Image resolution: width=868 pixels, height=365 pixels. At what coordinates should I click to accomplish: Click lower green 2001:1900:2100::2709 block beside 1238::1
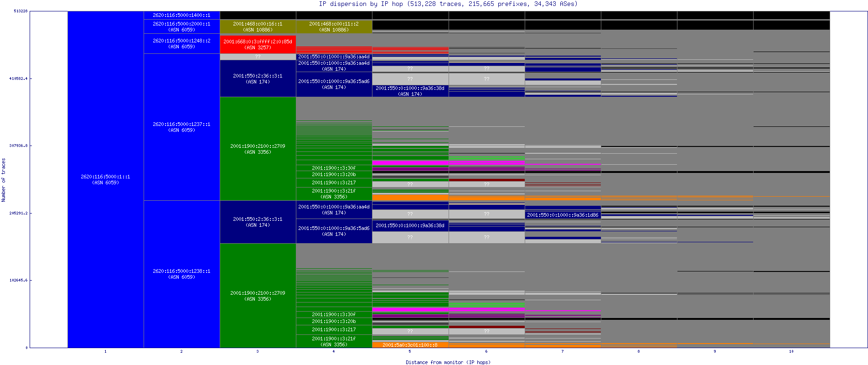[258, 296]
